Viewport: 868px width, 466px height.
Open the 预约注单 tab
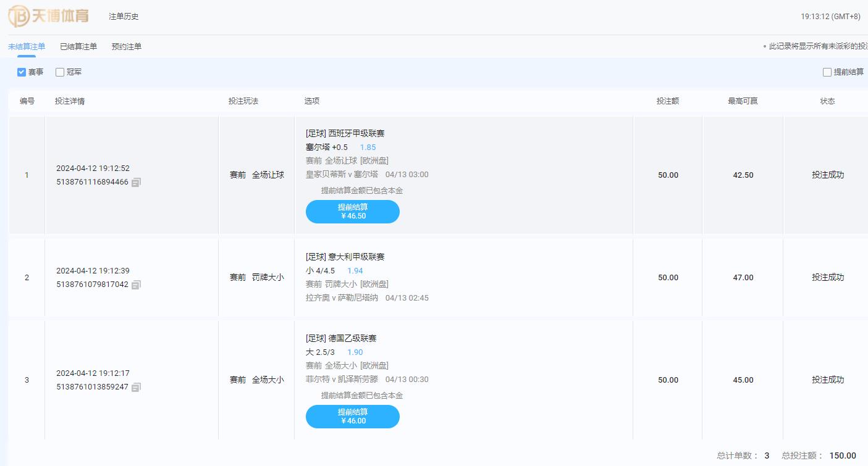tap(127, 47)
